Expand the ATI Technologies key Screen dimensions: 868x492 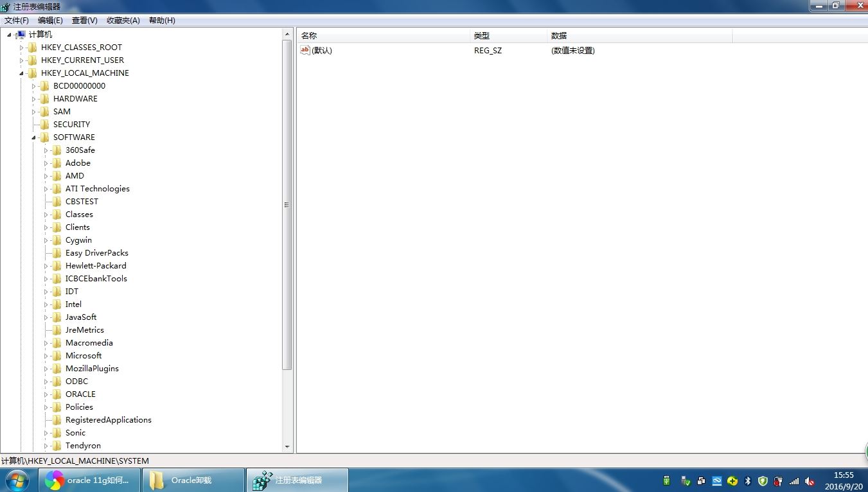pyautogui.click(x=46, y=189)
